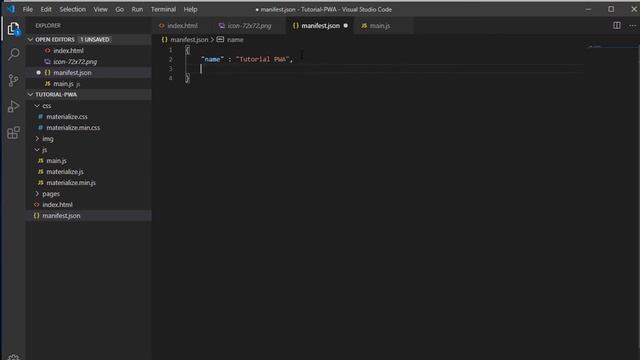The image size is (640, 360).
Task: Click the name breadcrumb segment
Action: click(235, 40)
